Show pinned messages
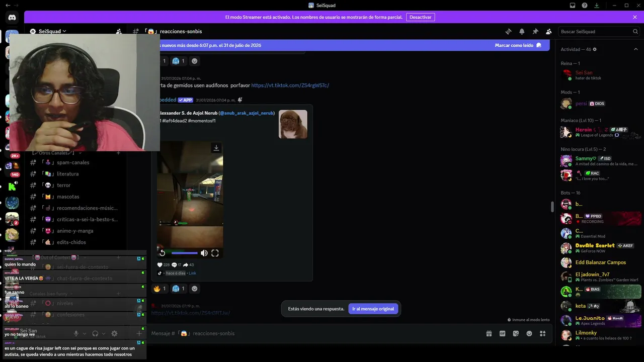 tap(535, 31)
